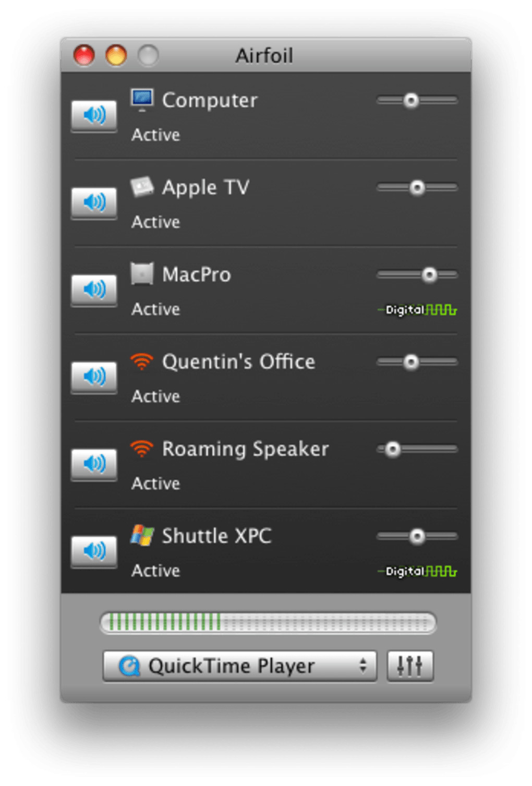Click Quentin's Office wireless icon
The image size is (532, 786).
(x=142, y=361)
